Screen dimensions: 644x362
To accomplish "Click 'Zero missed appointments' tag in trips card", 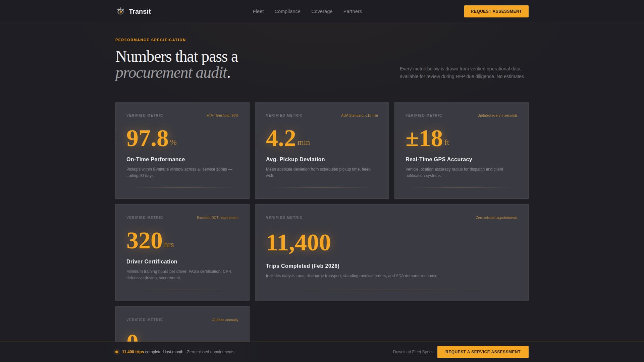I will click(496, 218).
